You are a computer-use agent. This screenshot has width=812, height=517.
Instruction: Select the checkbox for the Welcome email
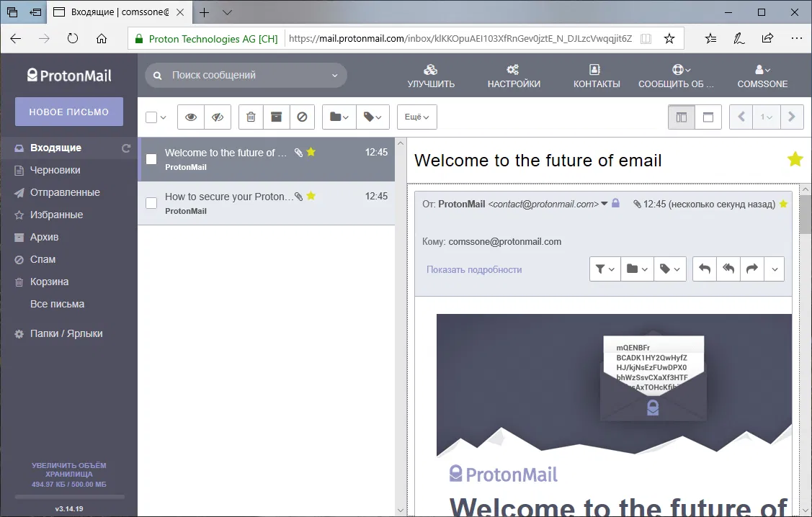(x=151, y=159)
